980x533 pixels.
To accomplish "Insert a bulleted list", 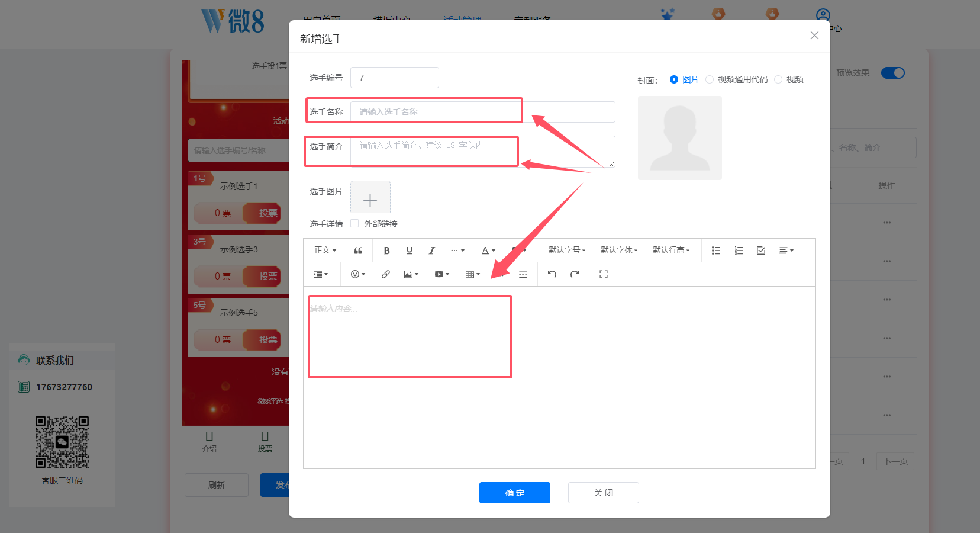I will coord(716,251).
